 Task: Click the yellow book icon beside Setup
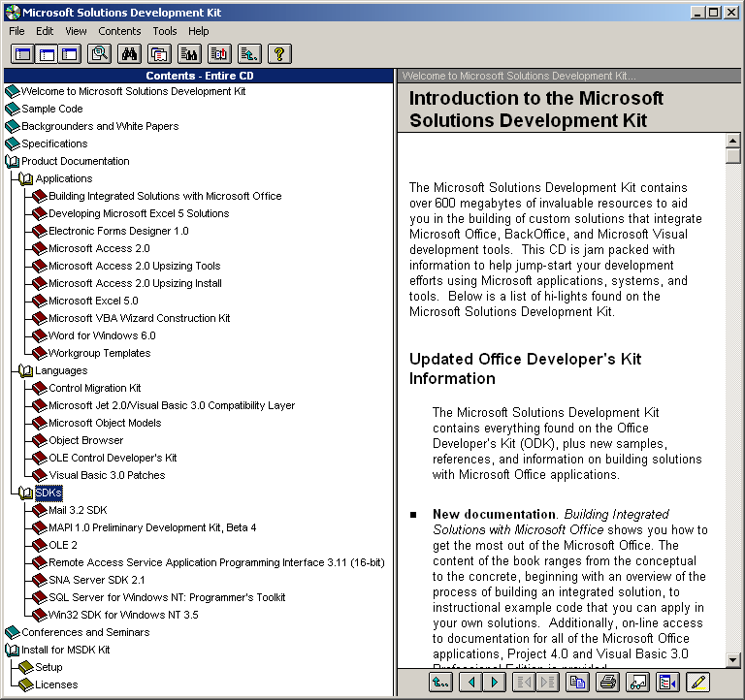tap(26, 667)
